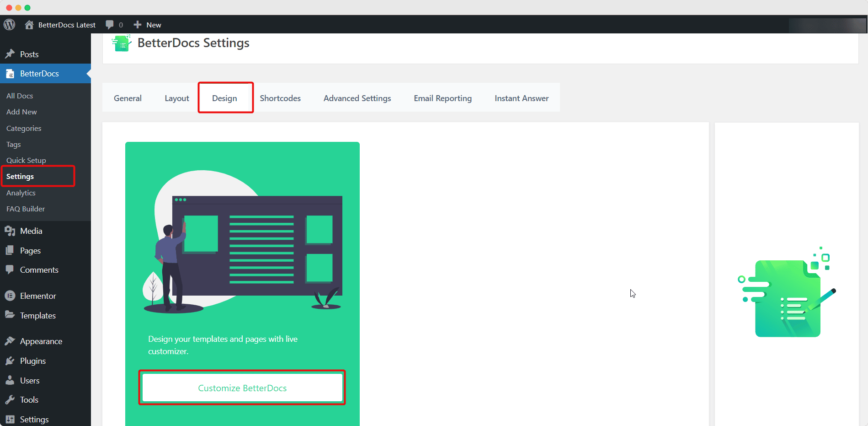This screenshot has width=868, height=426.
Task: Click the Templates folder icon
Action: tap(10, 315)
